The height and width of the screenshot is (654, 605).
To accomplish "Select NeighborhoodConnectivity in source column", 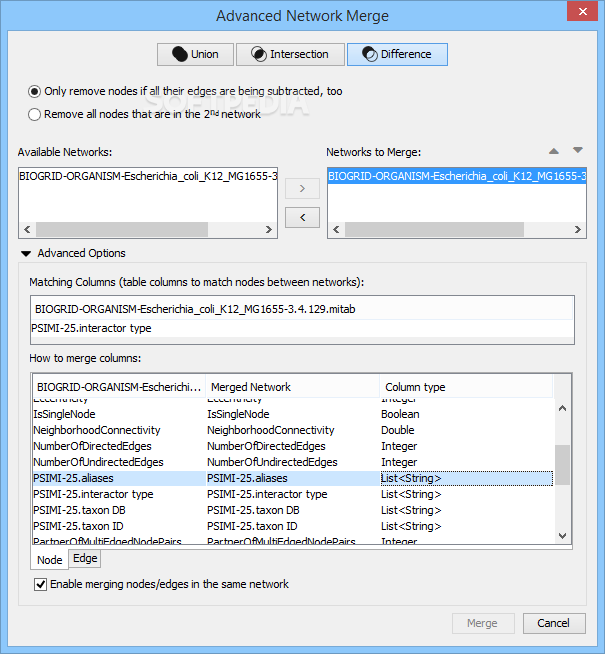I will point(119,430).
